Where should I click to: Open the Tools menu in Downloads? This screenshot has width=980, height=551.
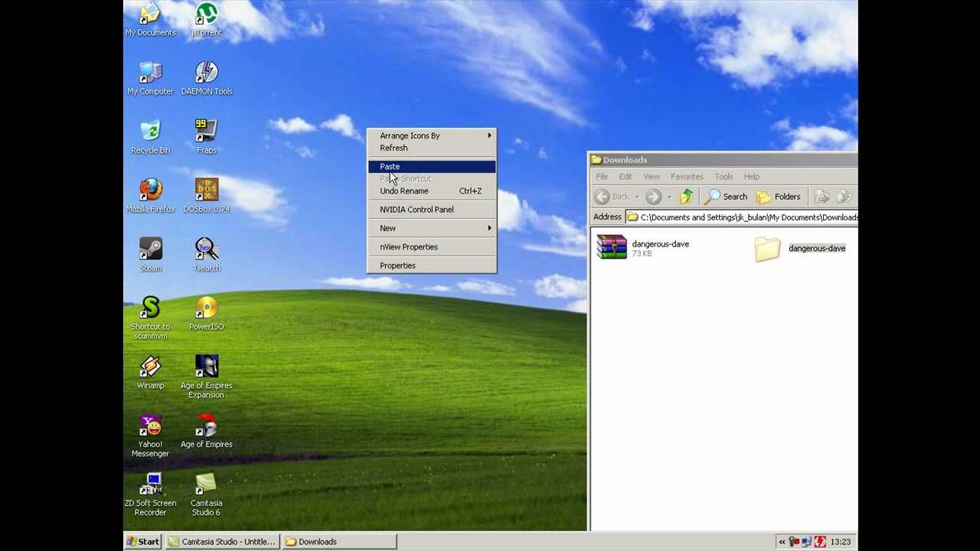[x=724, y=177]
